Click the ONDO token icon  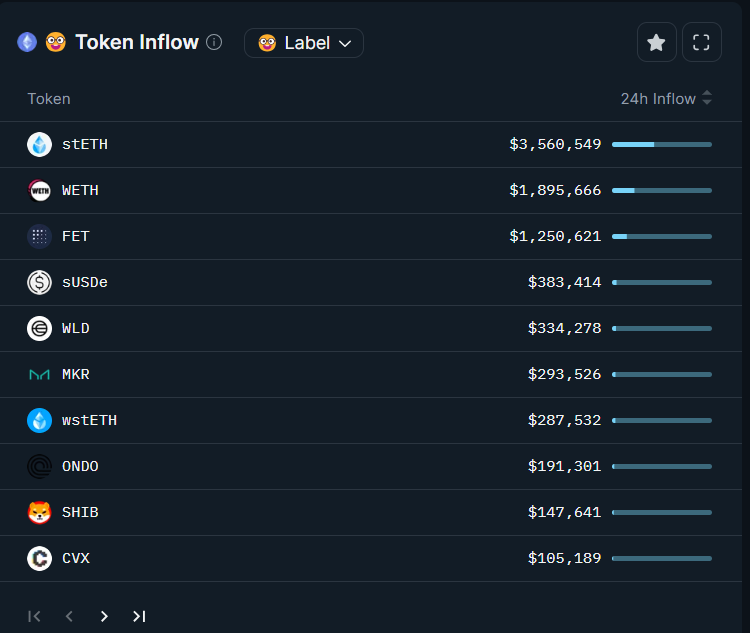(39, 466)
